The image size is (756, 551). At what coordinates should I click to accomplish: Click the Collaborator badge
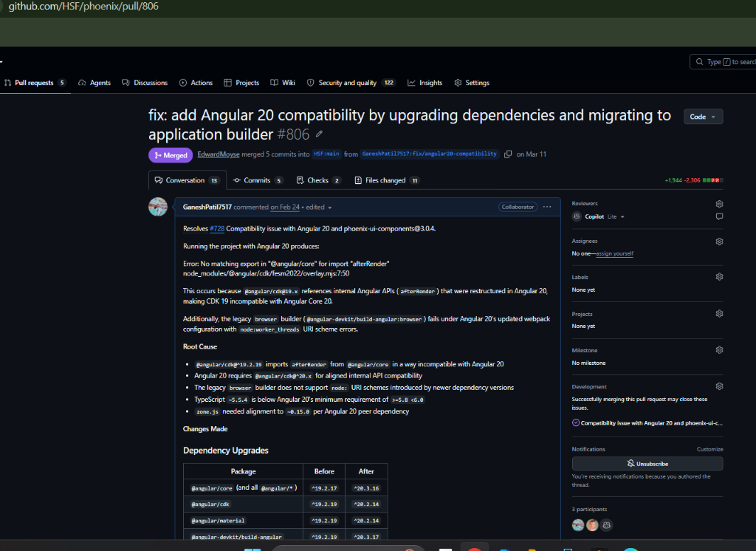(518, 207)
